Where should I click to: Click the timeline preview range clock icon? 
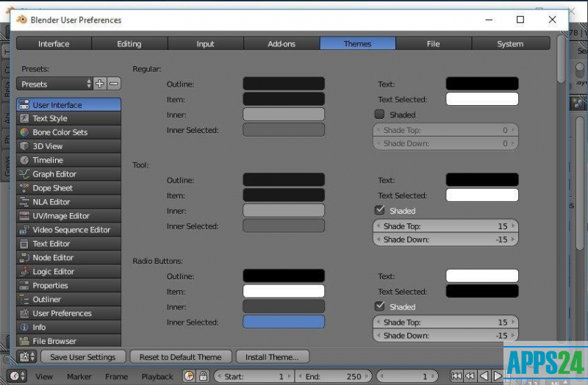(190, 376)
